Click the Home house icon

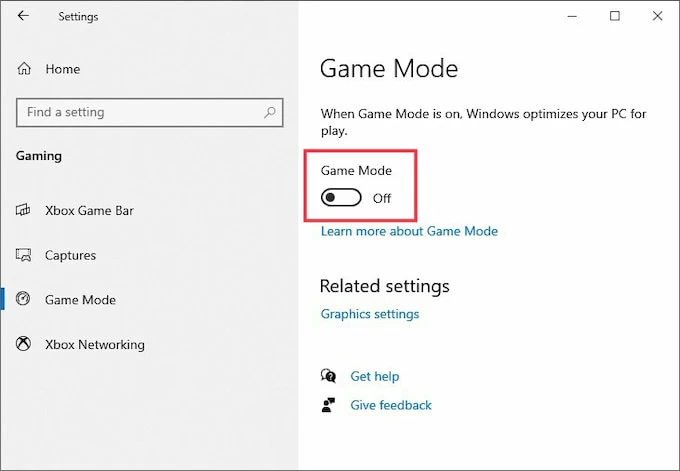pyautogui.click(x=24, y=69)
